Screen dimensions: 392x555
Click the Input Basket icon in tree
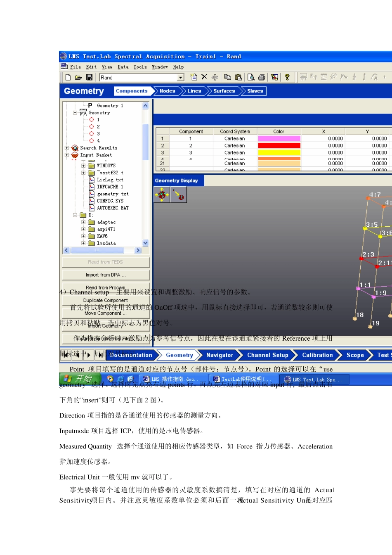tap(75, 155)
